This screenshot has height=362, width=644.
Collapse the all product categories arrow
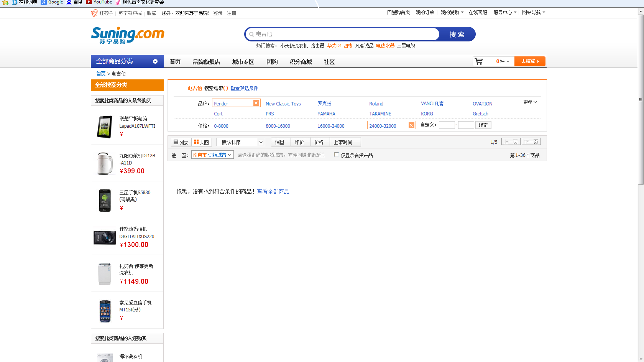click(155, 61)
